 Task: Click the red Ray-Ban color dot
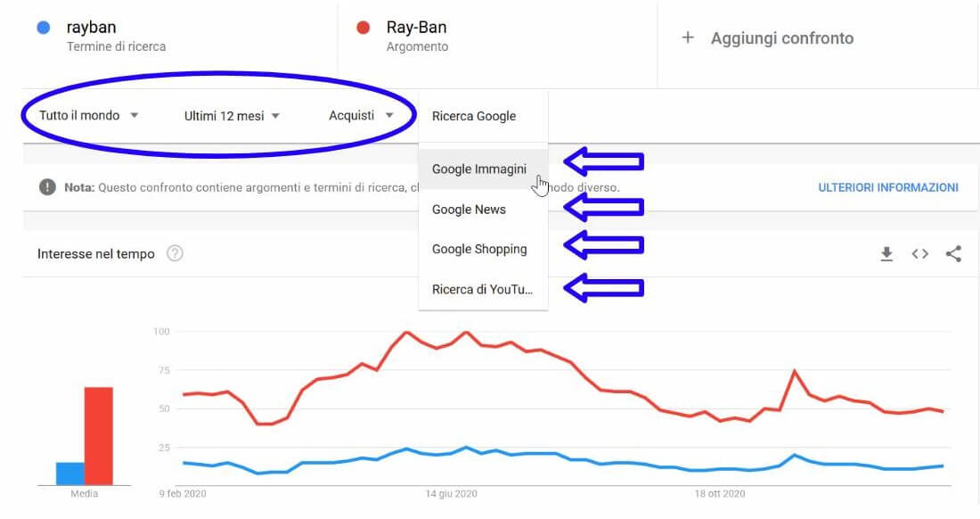click(363, 28)
